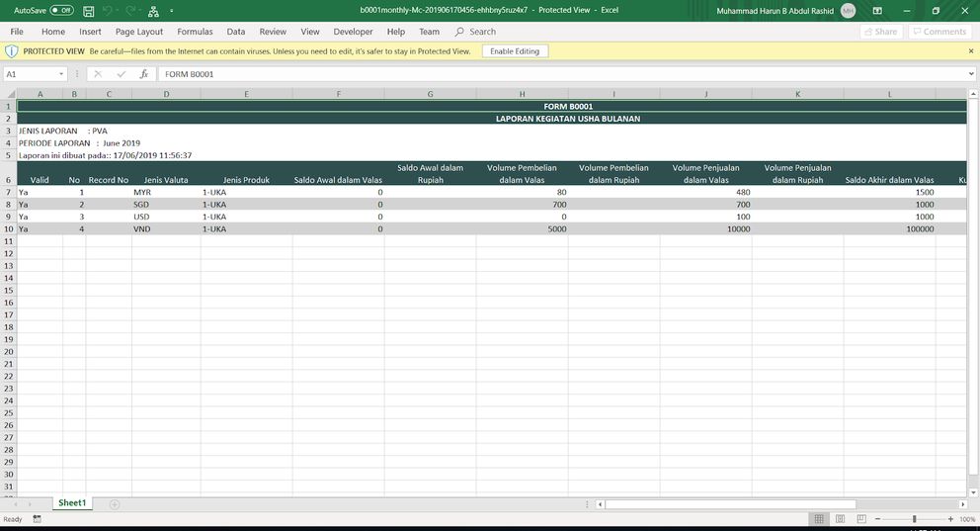The height and width of the screenshot is (531, 980).
Task: Open the Developer tab
Action: (353, 32)
